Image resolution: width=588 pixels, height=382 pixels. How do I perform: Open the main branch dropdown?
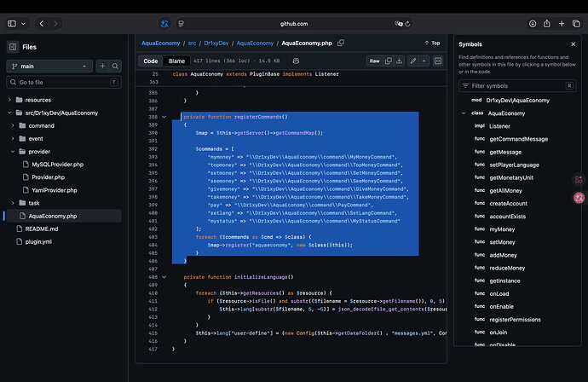tap(49, 66)
